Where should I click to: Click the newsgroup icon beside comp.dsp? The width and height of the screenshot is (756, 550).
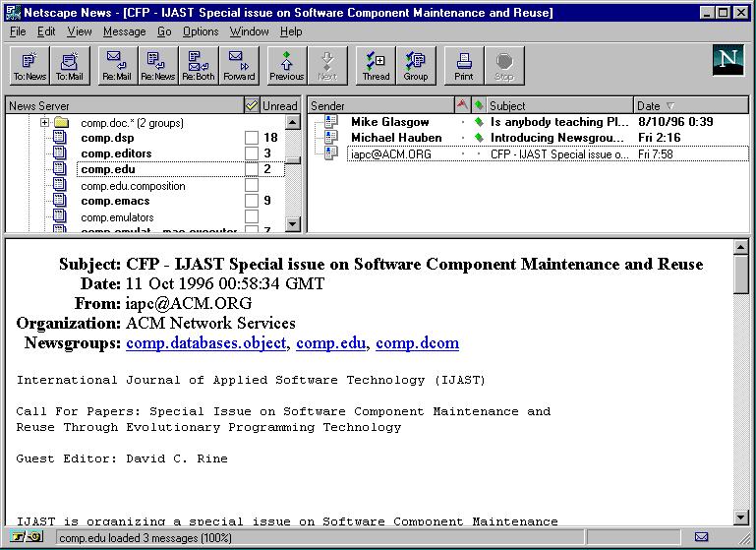tap(59, 137)
